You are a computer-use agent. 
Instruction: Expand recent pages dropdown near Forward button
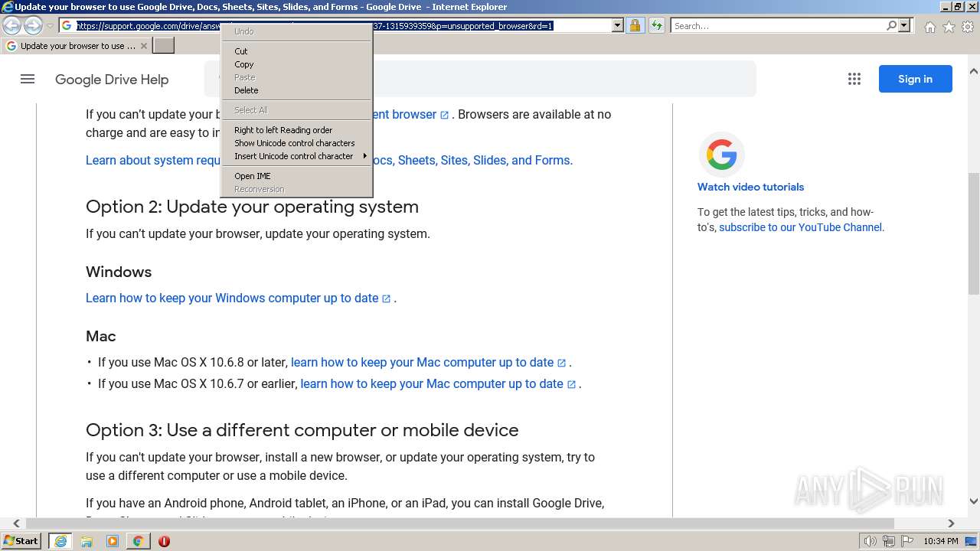point(50,26)
